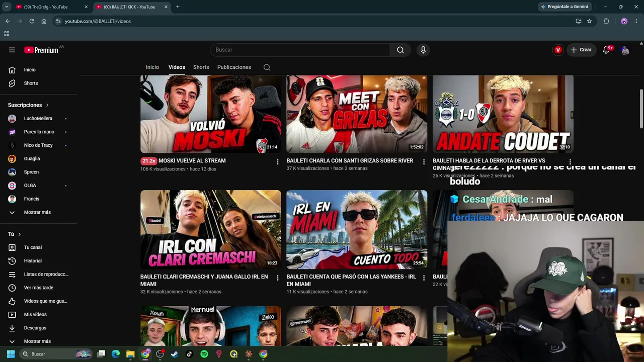Click Pregúntale a Gemini button

(564, 7)
